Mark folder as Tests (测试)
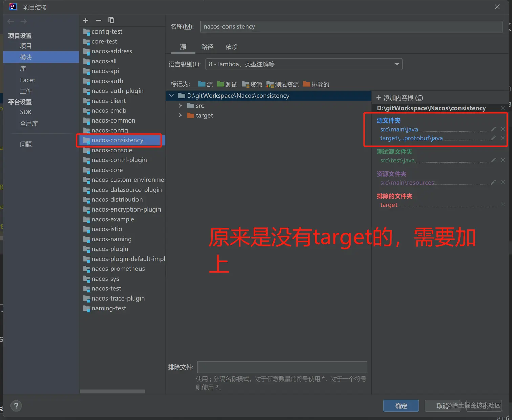The height and width of the screenshot is (420, 512). pos(227,84)
